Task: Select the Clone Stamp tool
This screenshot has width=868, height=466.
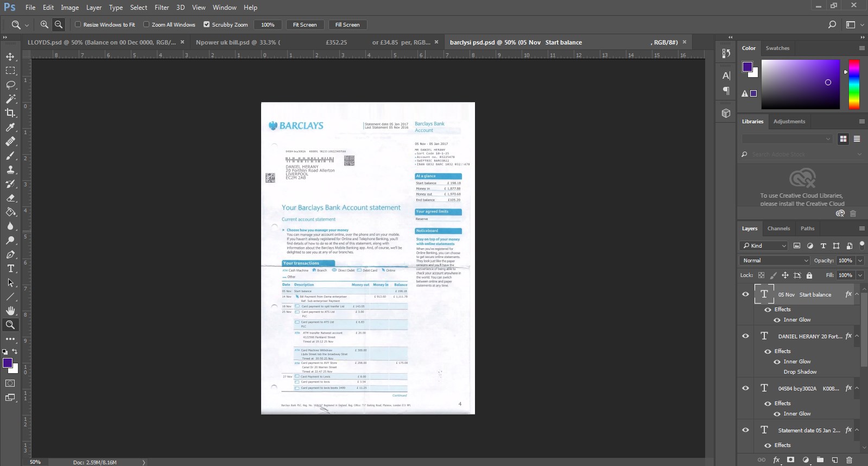Action: coord(10,169)
